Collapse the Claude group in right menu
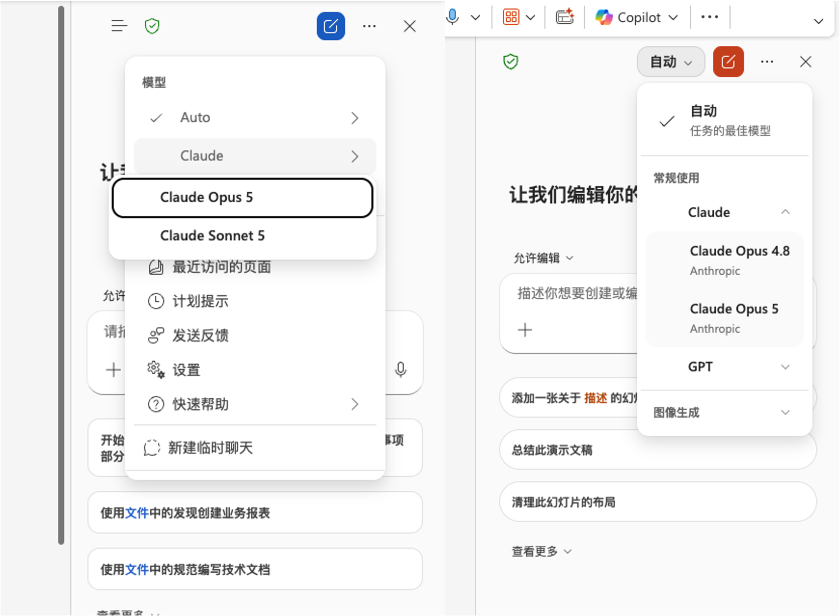 [724, 212]
